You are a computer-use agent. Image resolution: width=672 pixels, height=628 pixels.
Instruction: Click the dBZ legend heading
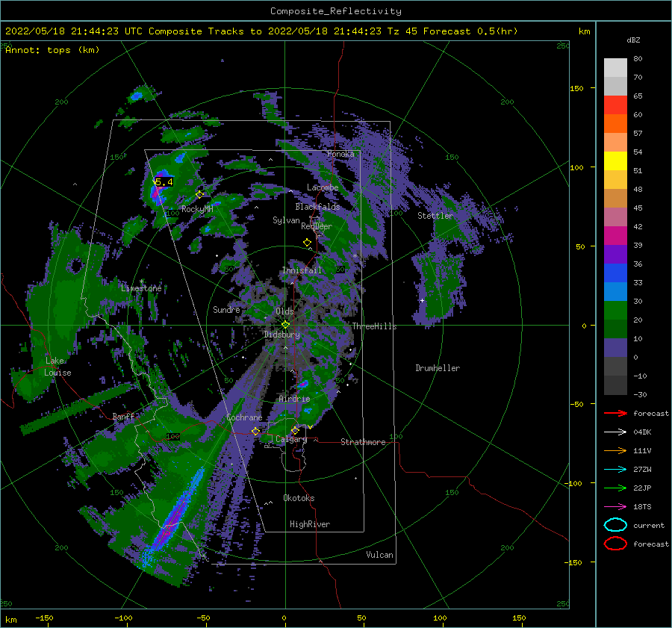[633, 40]
